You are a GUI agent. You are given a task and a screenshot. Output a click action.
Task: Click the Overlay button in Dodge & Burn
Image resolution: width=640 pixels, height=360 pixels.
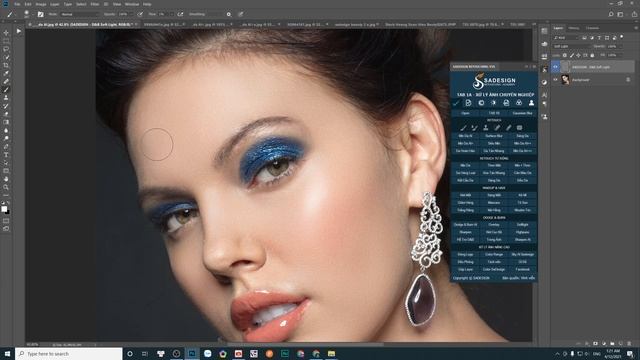coord(494,225)
